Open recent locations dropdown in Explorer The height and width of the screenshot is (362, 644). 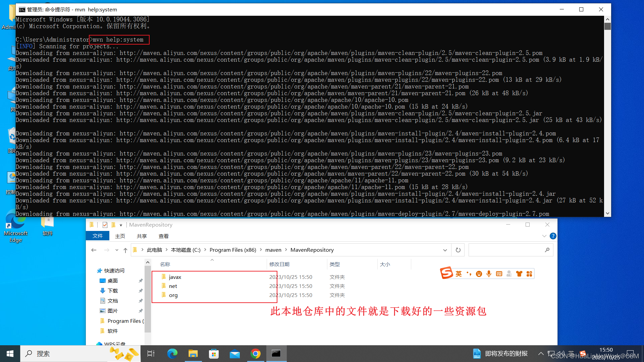pos(117,250)
